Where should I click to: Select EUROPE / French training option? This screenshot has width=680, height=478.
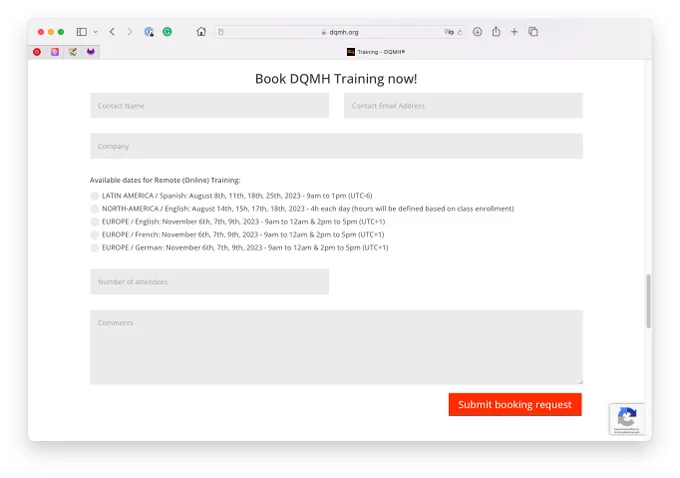click(x=94, y=235)
